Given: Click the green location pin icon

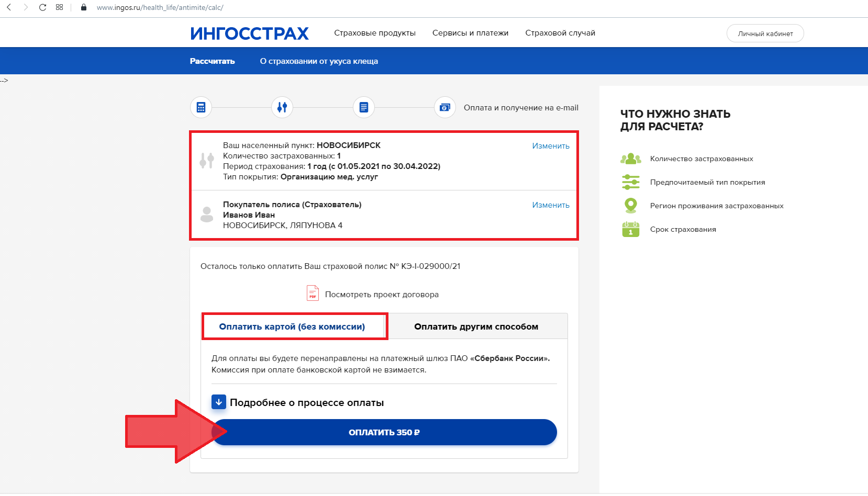Looking at the screenshot, I should point(631,206).
